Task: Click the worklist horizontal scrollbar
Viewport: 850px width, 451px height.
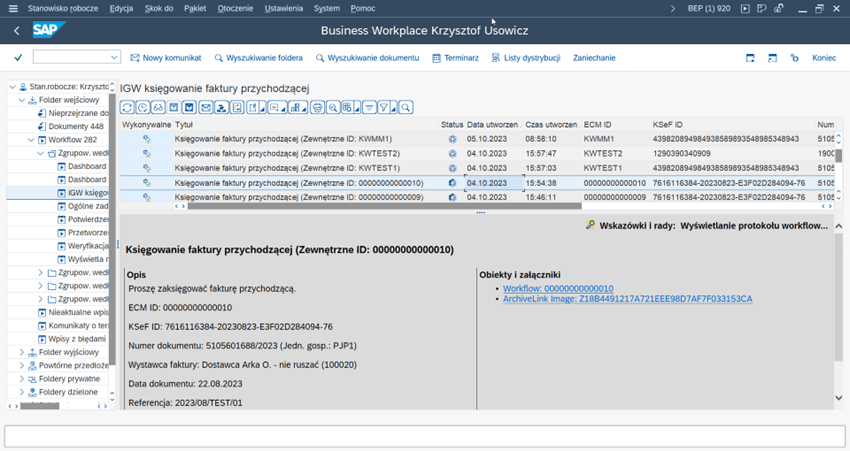Action: (x=384, y=206)
